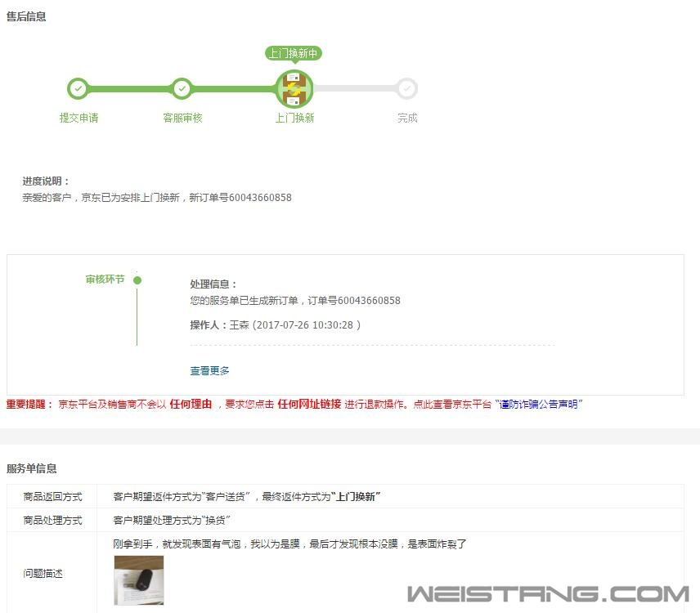Open the 查看更多 link
The image size is (700, 613).
pyautogui.click(x=209, y=371)
